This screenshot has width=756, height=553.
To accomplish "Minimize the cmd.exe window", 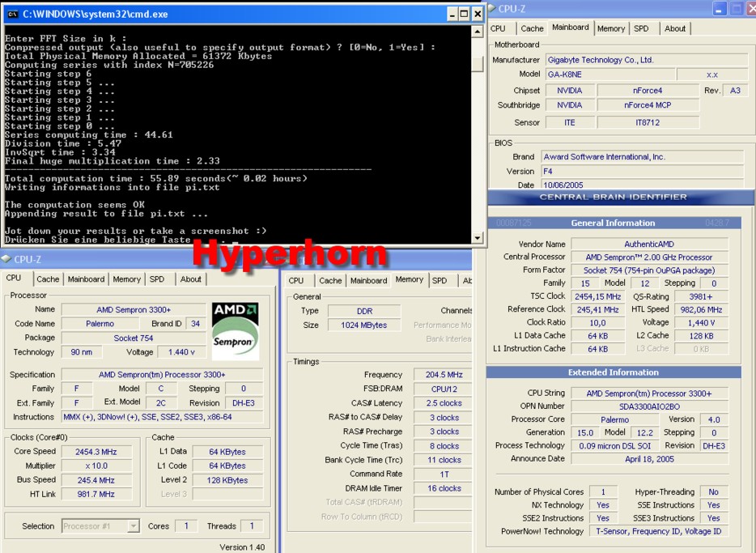I will (452, 14).
